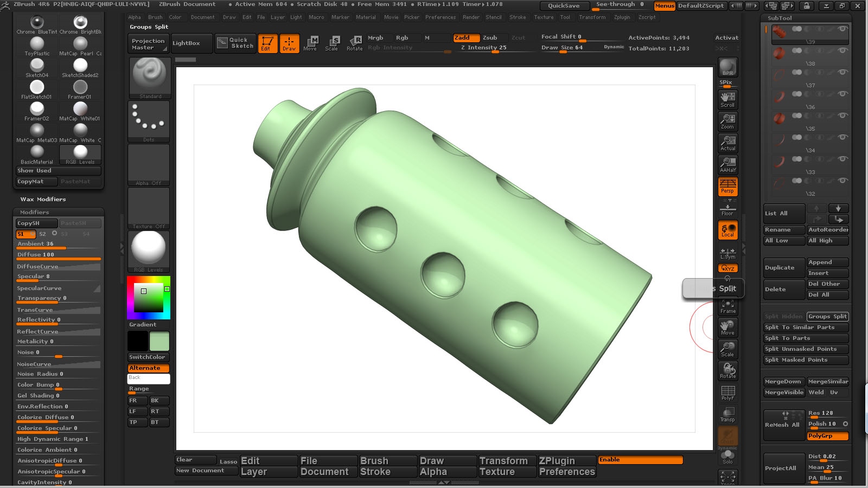Open the Brush menu
868x488 pixels.
155,17
